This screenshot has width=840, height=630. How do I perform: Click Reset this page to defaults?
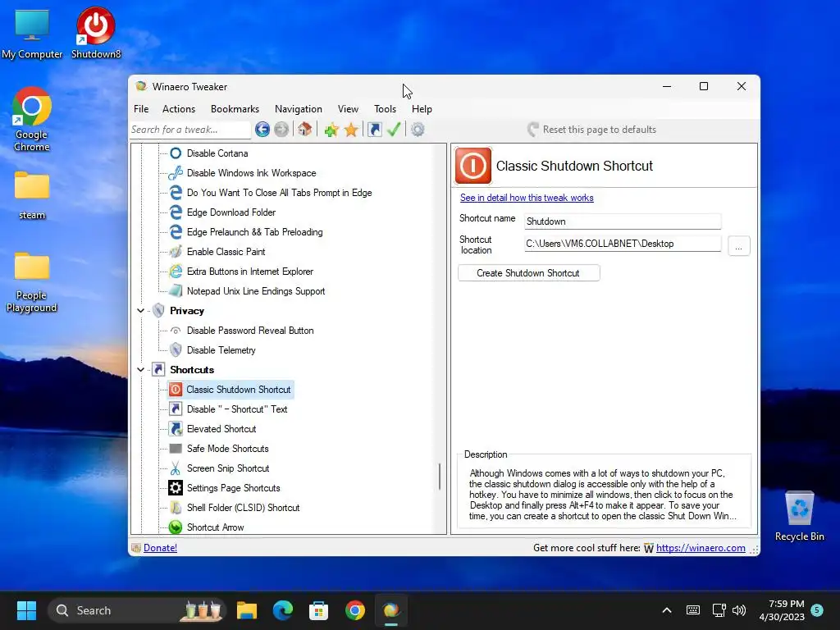point(592,130)
